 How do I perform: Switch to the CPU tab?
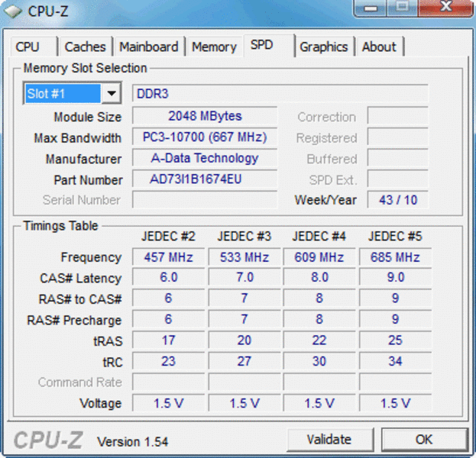click(34, 47)
